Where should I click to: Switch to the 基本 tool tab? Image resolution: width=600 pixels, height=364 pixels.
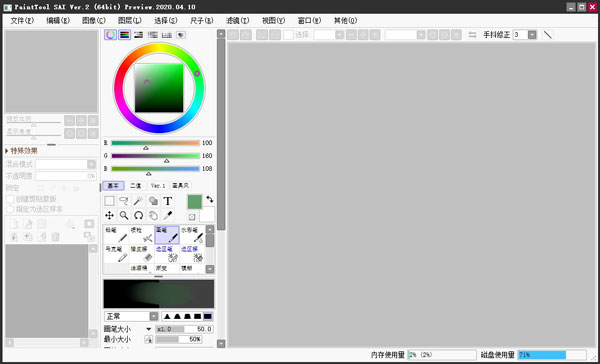click(113, 186)
